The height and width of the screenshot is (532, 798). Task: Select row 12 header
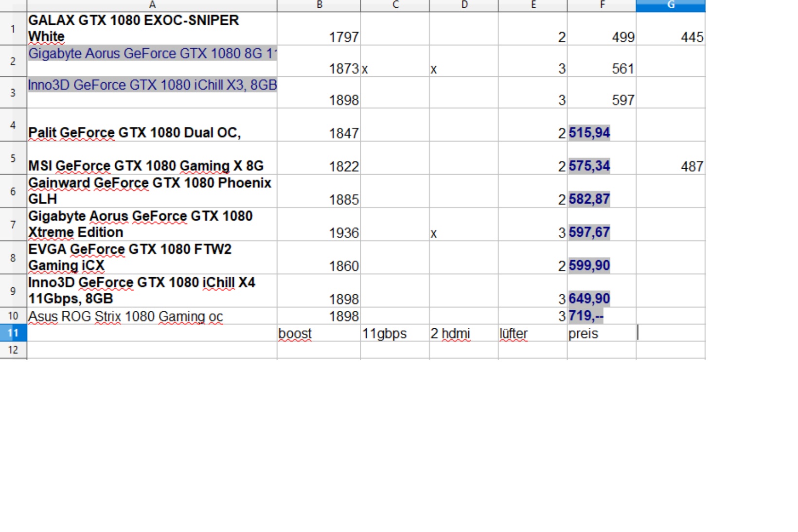[x=13, y=350]
